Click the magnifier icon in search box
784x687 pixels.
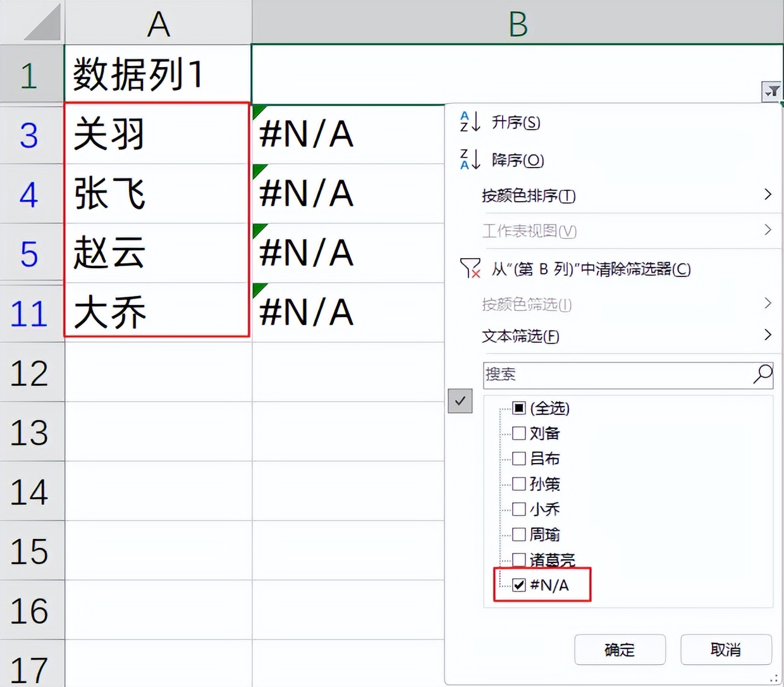click(x=763, y=374)
